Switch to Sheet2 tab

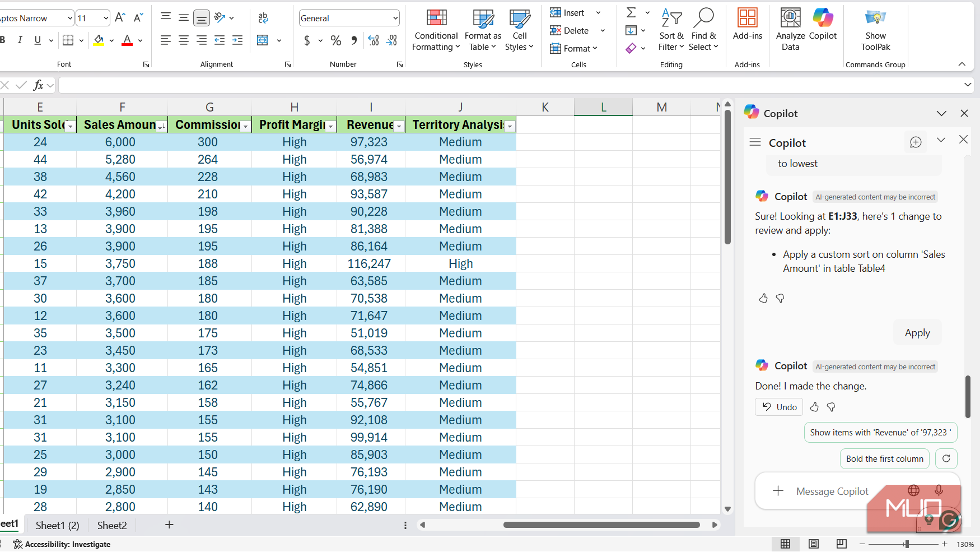pos(112,526)
